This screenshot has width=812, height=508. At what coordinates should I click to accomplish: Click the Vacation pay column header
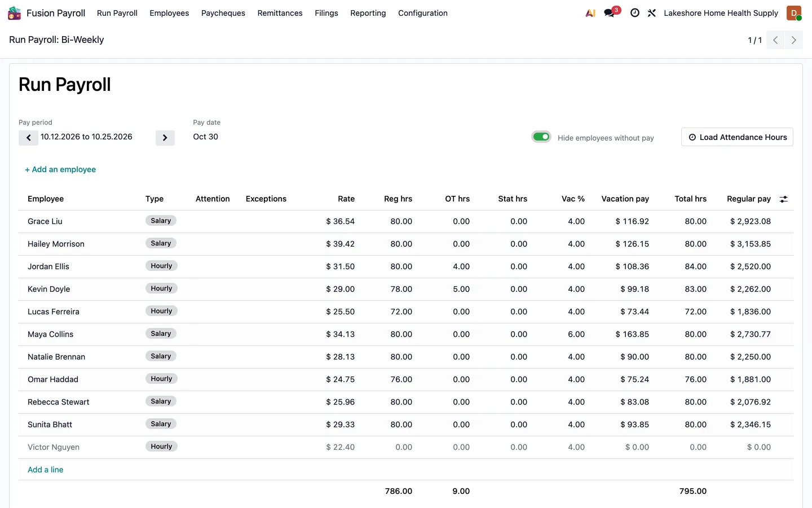[x=625, y=199]
